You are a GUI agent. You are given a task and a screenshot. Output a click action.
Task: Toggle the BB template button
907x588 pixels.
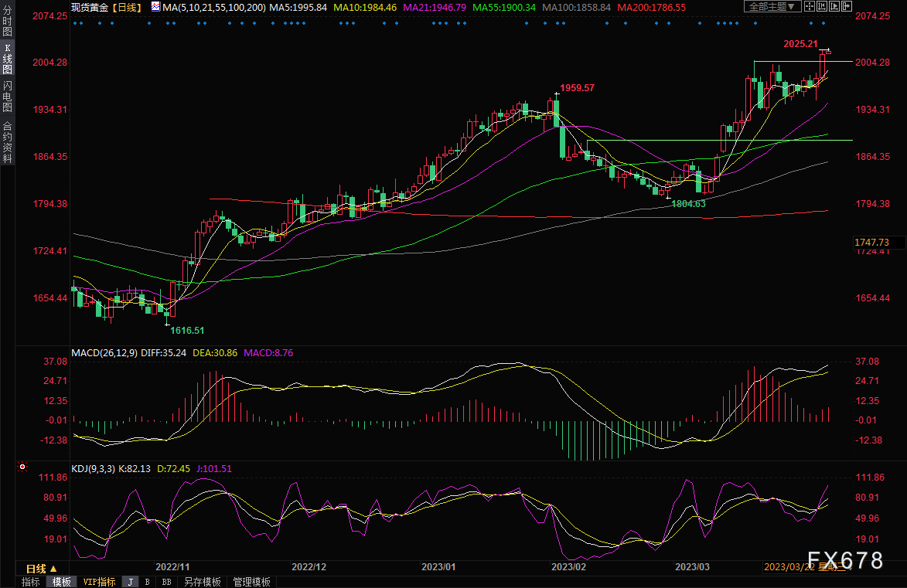166,582
